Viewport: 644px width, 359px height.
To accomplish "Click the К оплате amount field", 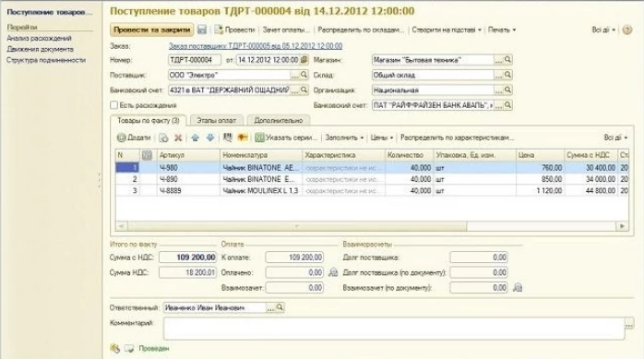I will (294, 257).
